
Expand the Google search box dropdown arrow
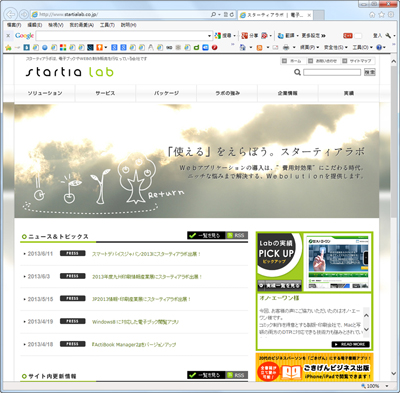[209, 36]
